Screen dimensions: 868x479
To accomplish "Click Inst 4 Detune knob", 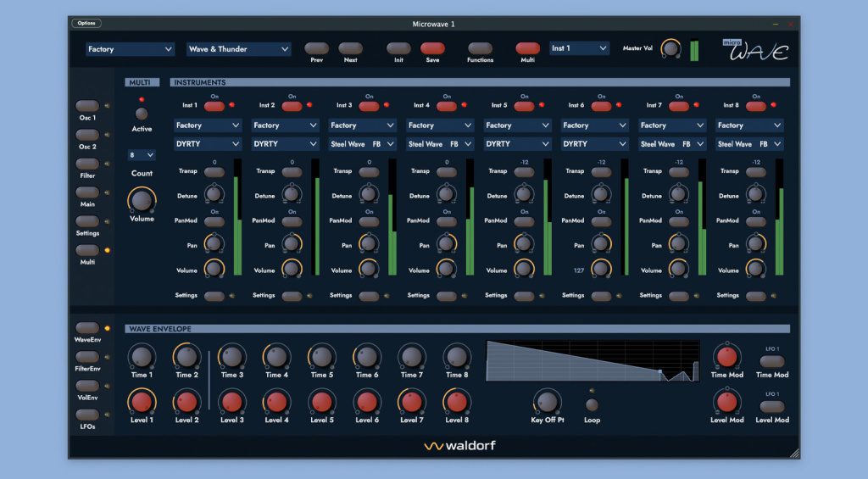I will [446, 194].
